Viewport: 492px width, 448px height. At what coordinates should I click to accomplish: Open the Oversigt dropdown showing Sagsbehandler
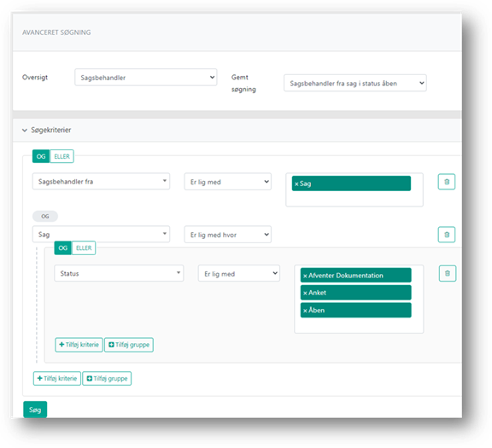[145, 78]
